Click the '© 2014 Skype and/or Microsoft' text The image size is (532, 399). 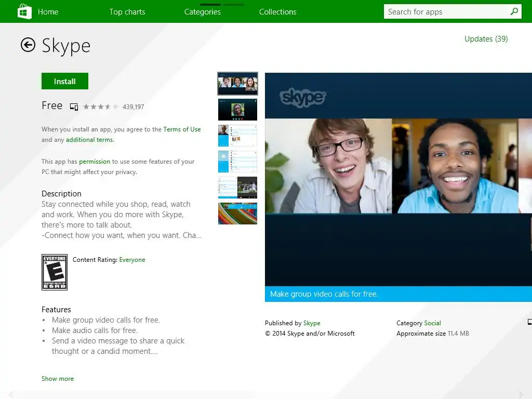[310, 334]
